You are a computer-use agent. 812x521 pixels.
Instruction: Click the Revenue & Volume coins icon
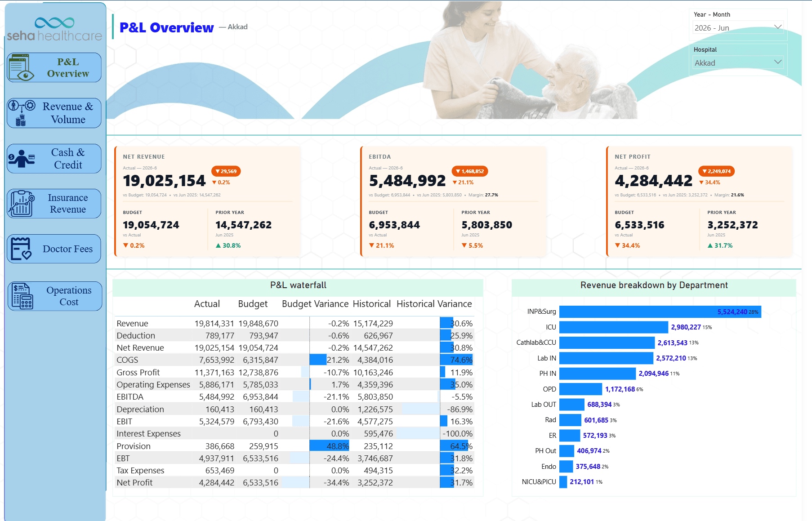21,113
